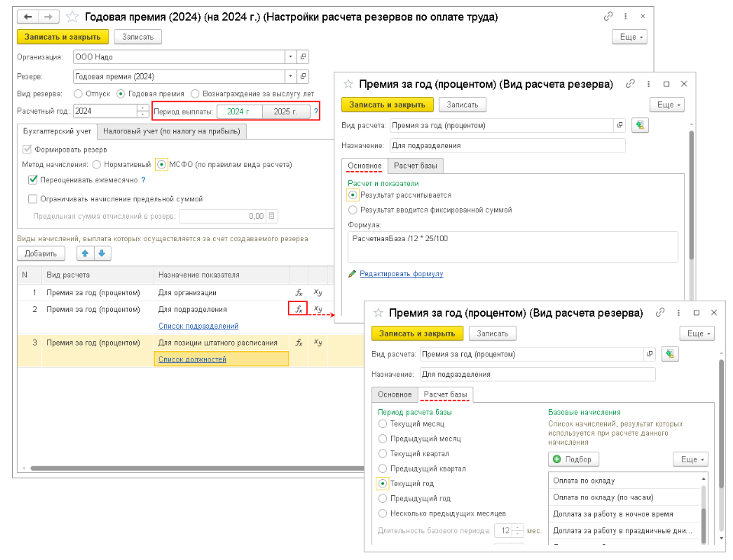Click the favorites star icon for Годовая премия

pos(72,16)
